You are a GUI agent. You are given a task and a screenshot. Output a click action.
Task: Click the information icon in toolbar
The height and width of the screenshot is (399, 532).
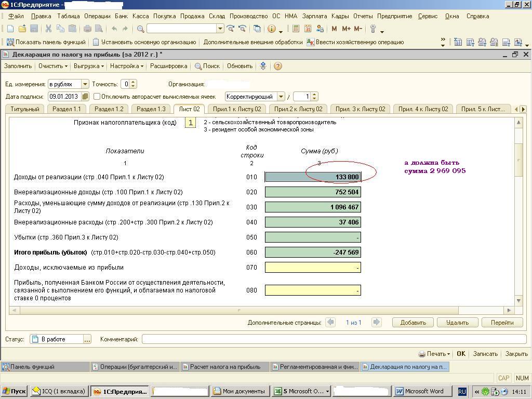tap(271, 29)
